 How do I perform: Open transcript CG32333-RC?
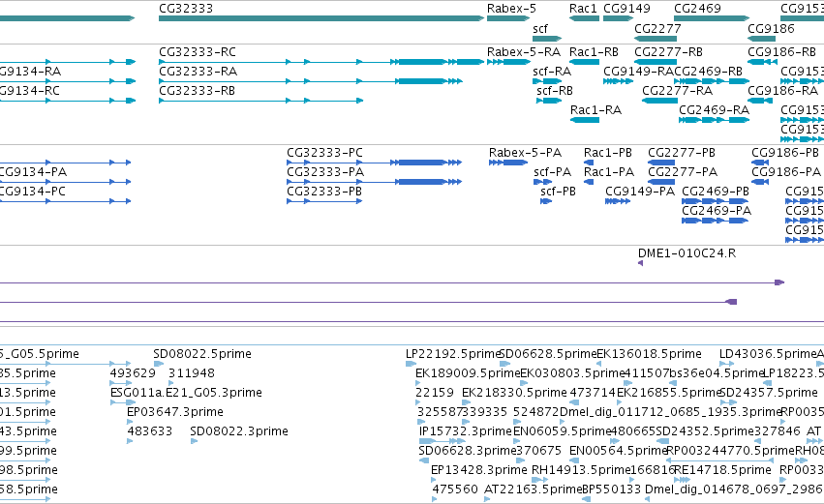(198, 52)
